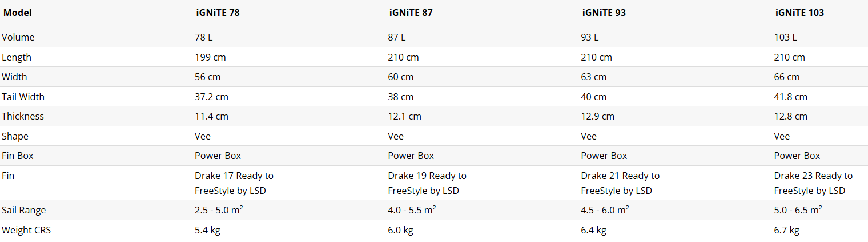
Task: Select the iGNiTE 103 column header
Action: pos(799,13)
